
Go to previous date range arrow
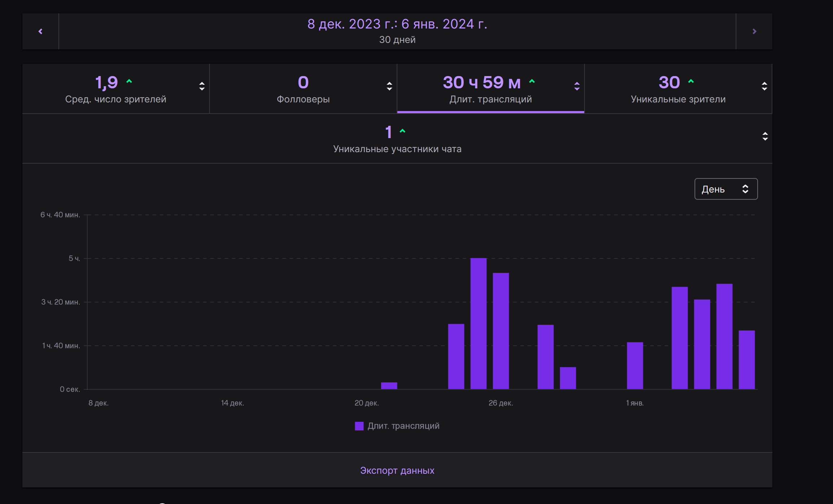point(40,31)
